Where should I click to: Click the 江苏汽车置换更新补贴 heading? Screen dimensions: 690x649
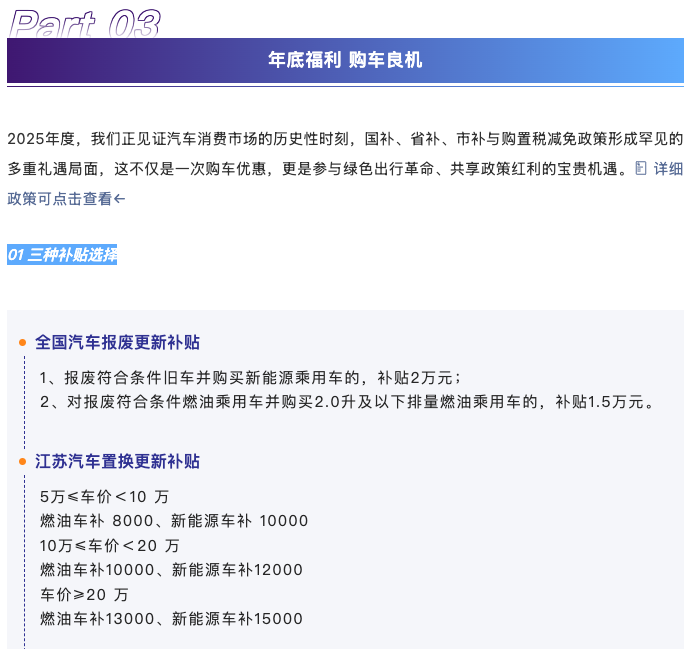tap(117, 462)
